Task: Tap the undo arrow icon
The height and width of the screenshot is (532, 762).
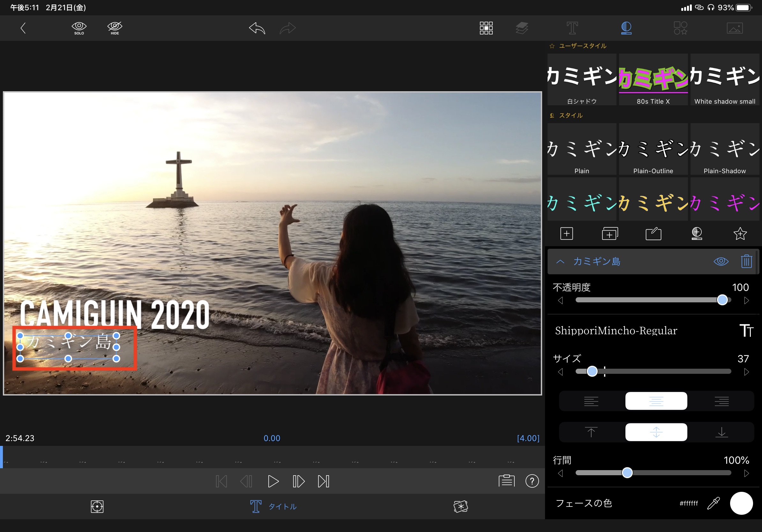Action: 257,28
